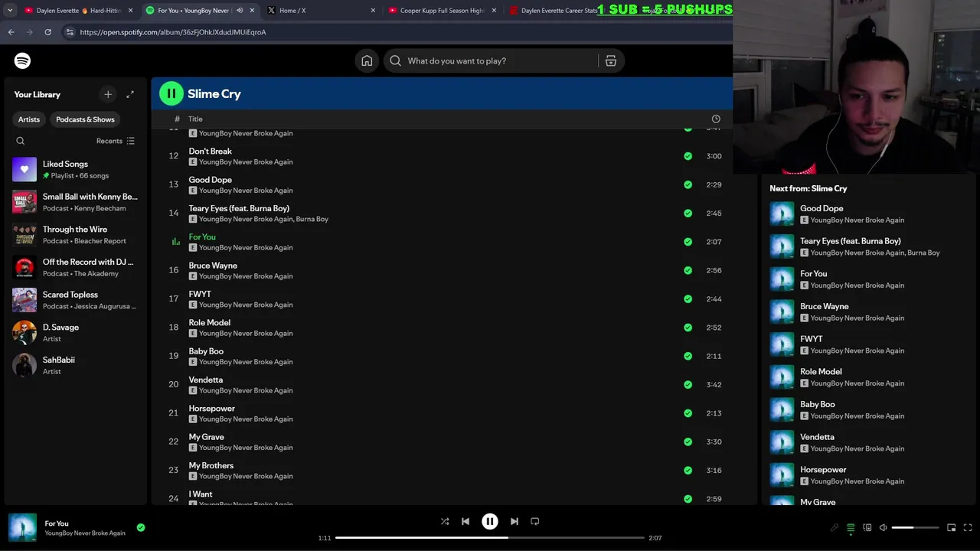Open Through the Wire podcast
This screenshot has height=551, width=980.
click(75, 235)
